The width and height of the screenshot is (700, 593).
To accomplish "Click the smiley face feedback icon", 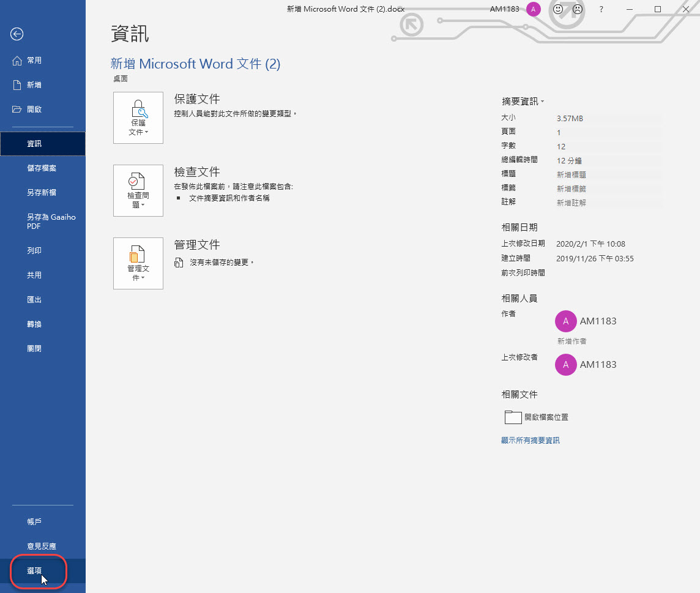I will tap(558, 9).
